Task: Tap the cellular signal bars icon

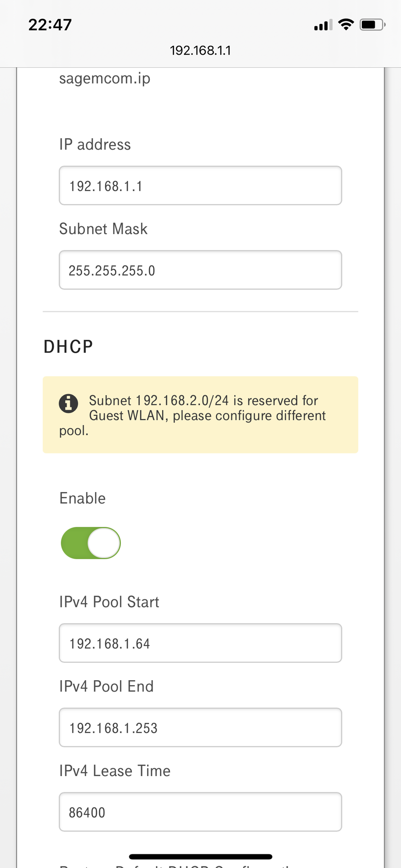Action: (323, 25)
